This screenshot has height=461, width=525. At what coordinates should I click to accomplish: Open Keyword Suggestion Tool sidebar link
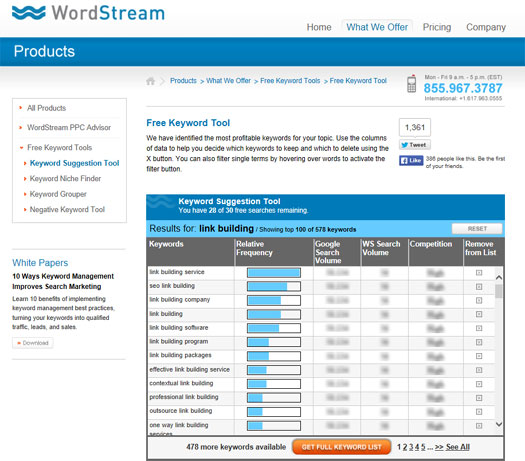[x=74, y=163]
